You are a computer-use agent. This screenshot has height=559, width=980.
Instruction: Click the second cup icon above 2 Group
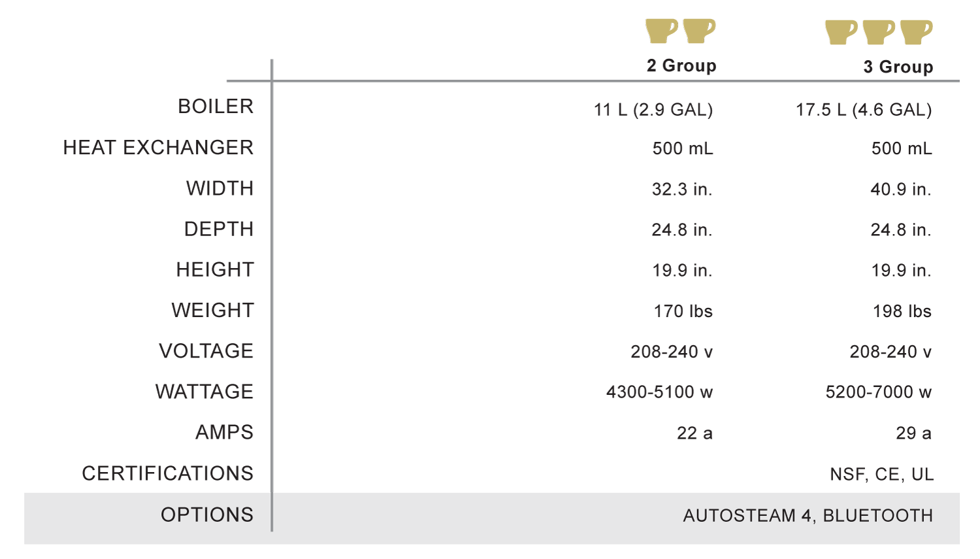point(699,31)
